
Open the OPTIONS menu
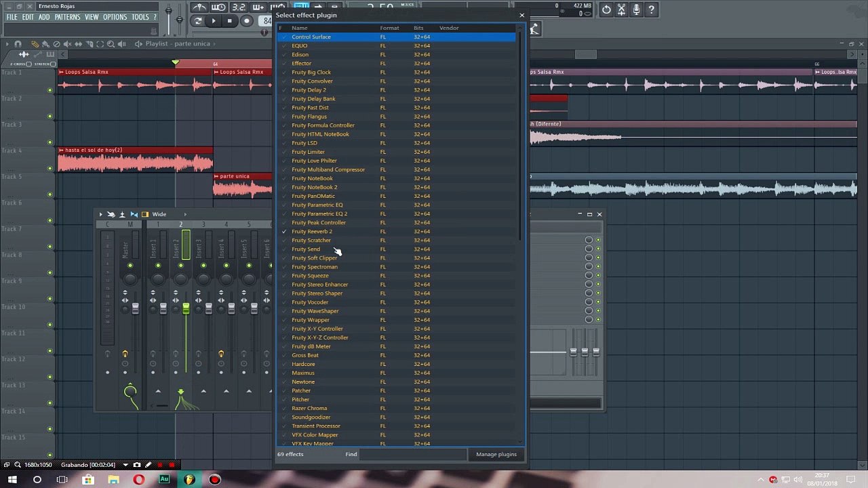point(115,17)
